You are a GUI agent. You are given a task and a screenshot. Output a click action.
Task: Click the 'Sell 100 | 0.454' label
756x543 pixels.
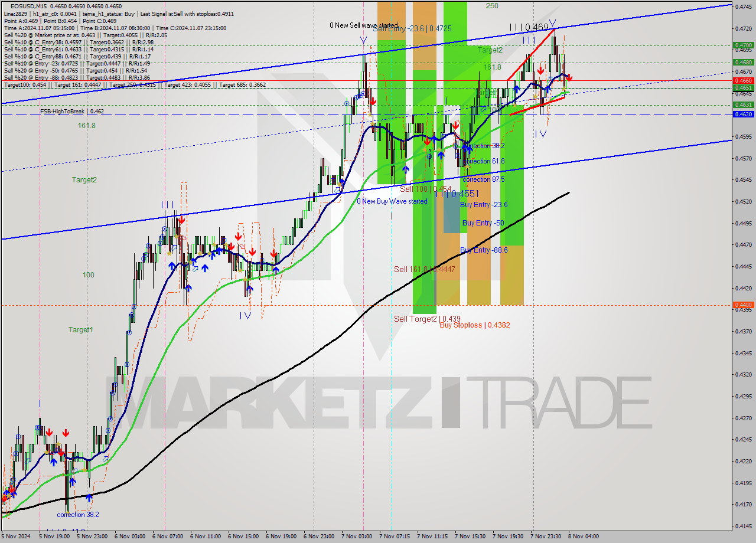(425, 189)
